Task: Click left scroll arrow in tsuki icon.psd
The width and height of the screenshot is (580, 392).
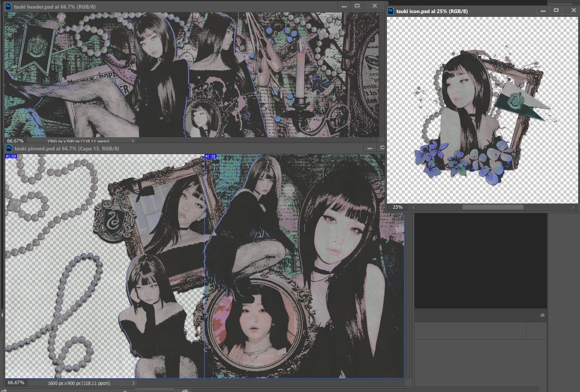Action: pos(413,208)
